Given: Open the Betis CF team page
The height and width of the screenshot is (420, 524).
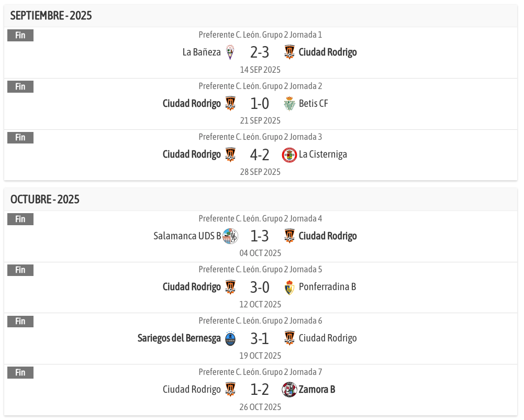Looking at the screenshot, I should tap(313, 104).
